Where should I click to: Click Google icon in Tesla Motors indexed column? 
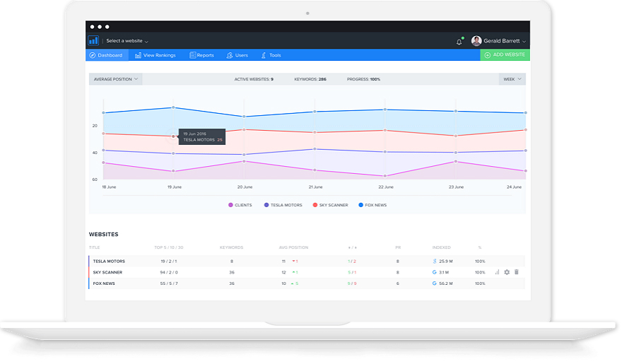pos(435,261)
